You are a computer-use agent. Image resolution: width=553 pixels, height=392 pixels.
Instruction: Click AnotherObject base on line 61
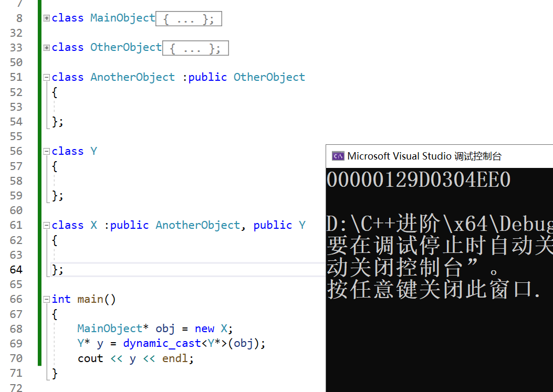pos(198,225)
